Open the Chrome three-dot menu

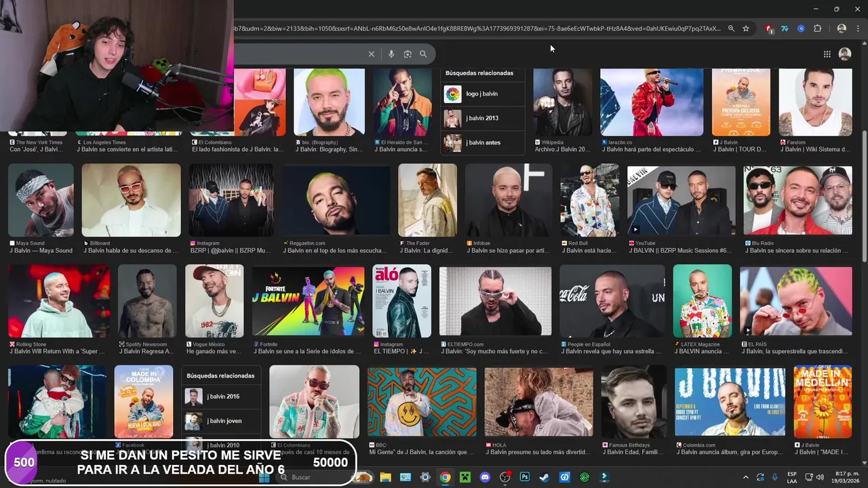[858, 28]
